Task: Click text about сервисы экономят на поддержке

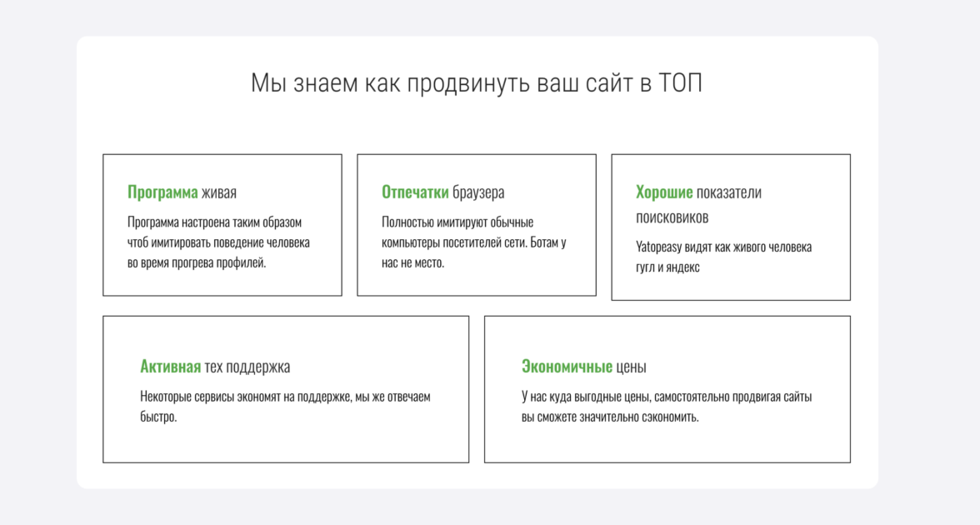Action: pos(285,407)
